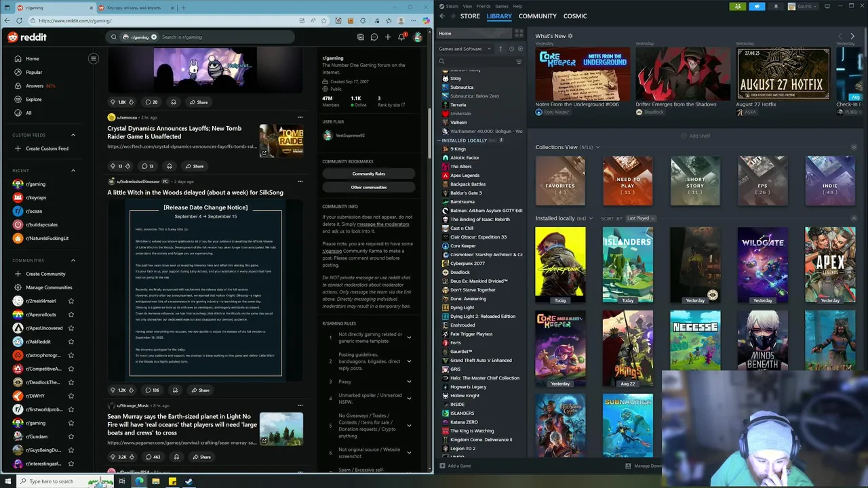Toggle favorite for r/CompetitiveApex
The image size is (868, 488).
71,369
